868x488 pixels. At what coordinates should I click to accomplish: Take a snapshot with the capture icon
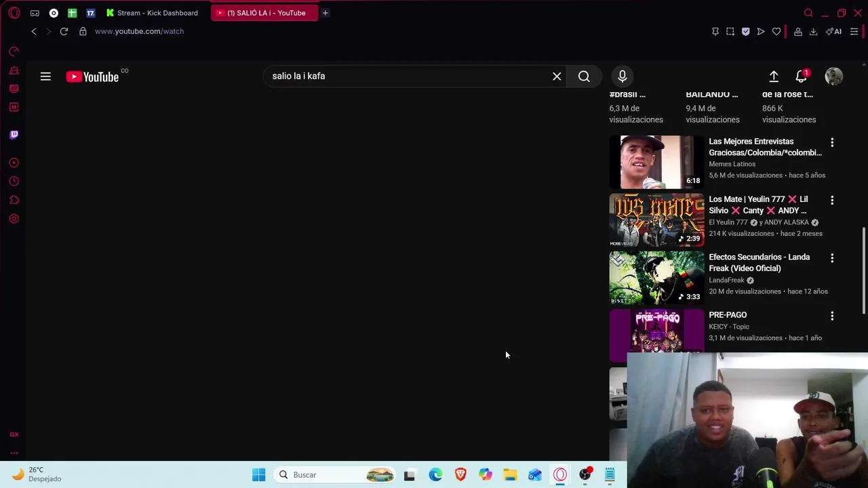(x=730, y=31)
